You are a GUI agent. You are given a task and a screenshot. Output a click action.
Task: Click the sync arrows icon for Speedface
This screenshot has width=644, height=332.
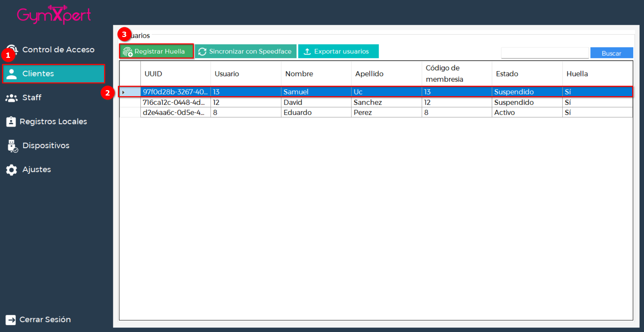pos(202,51)
